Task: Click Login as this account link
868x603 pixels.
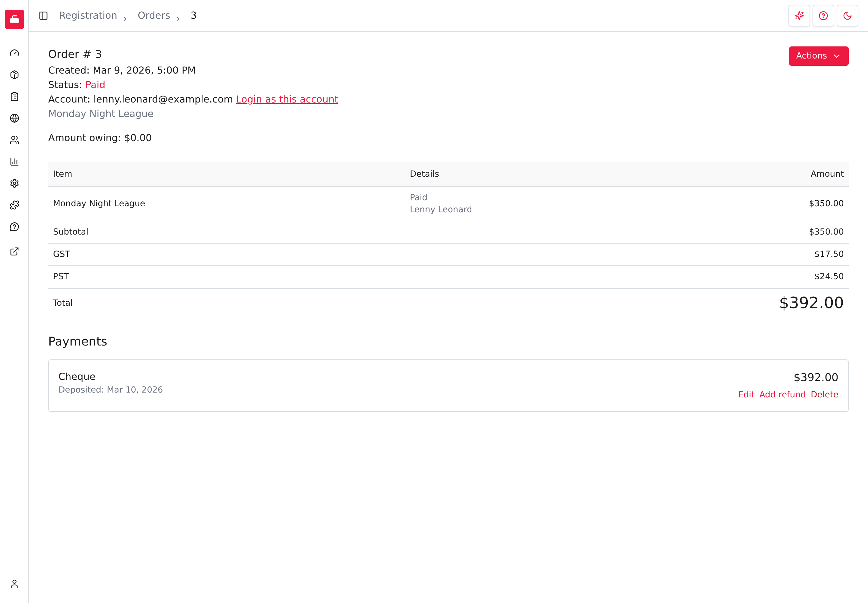Action: tap(287, 99)
